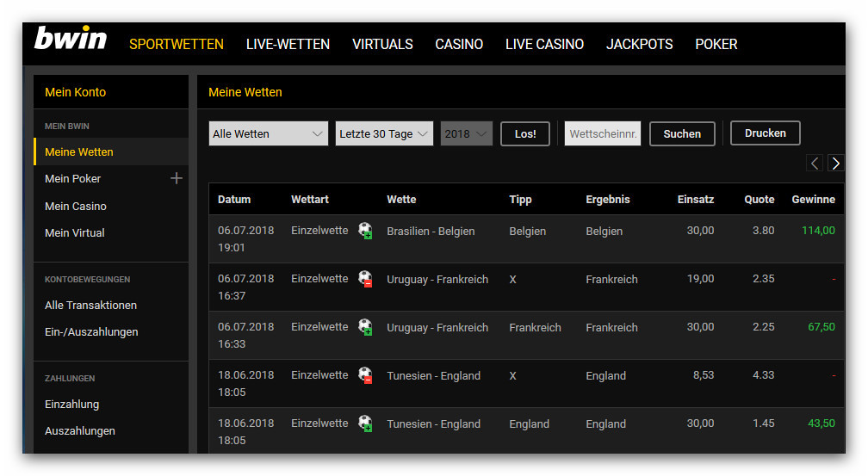The height and width of the screenshot is (476, 868).
Task: Open the Alle Wetten dropdown
Action: 268,133
